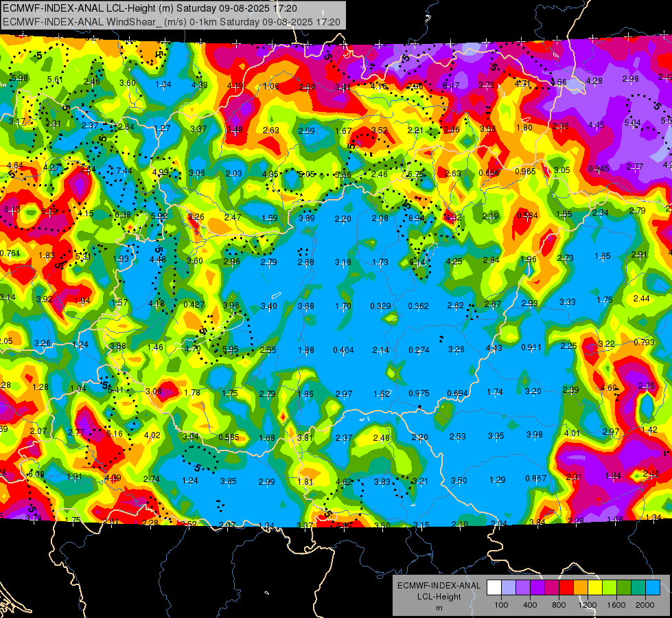Click the wind shear value '0.427'
The image size is (672, 618).
pos(194,304)
